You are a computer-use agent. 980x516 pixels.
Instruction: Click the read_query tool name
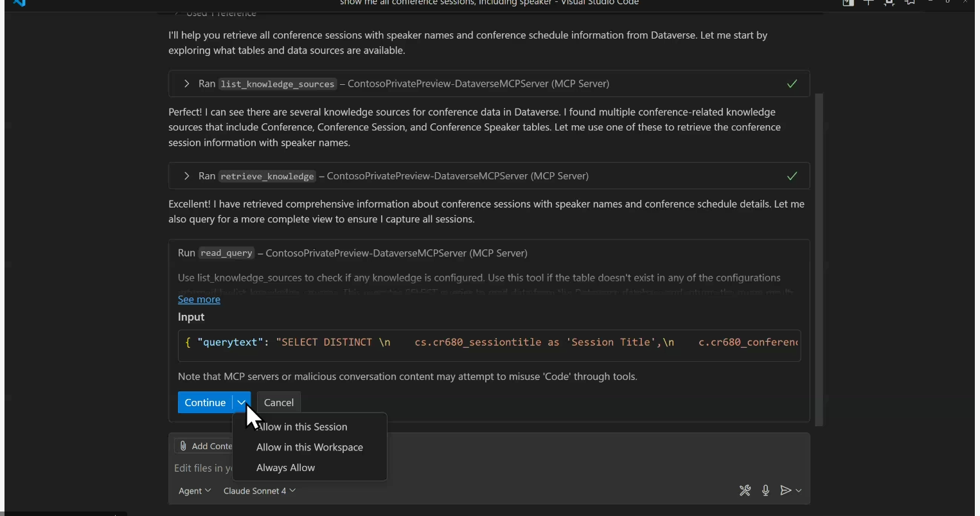click(226, 253)
